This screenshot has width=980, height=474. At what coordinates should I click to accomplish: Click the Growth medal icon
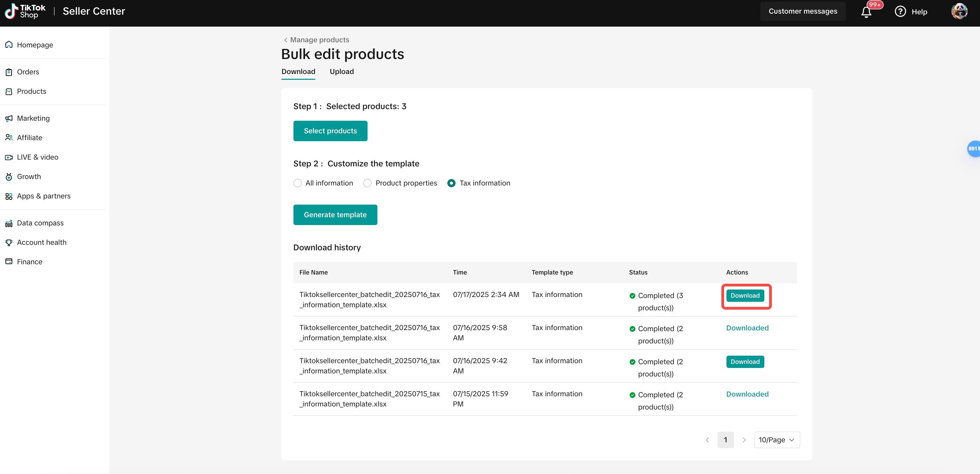point(9,176)
